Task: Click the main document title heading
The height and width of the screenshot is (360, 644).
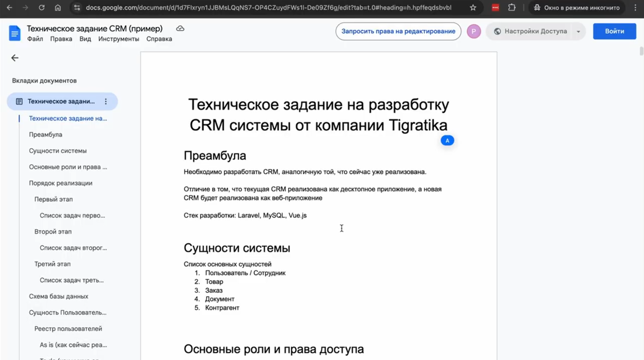Action: pyautogui.click(x=319, y=114)
